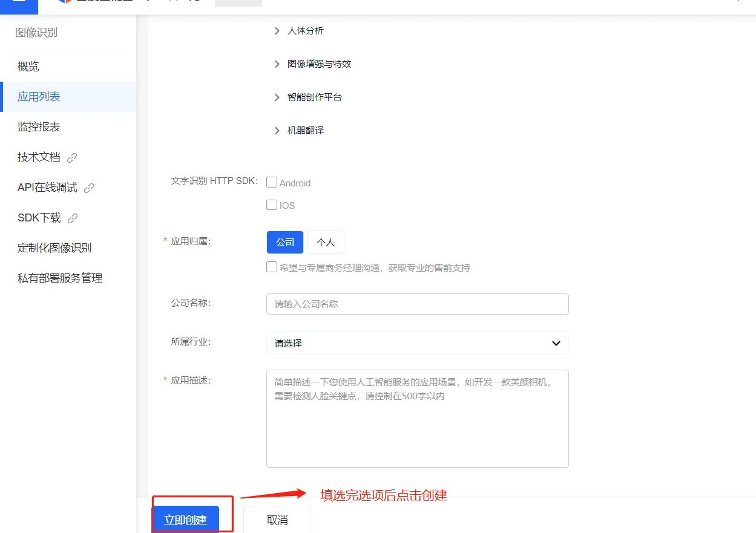
Task: Click the 图像增强与特效 category label
Action: click(320, 64)
